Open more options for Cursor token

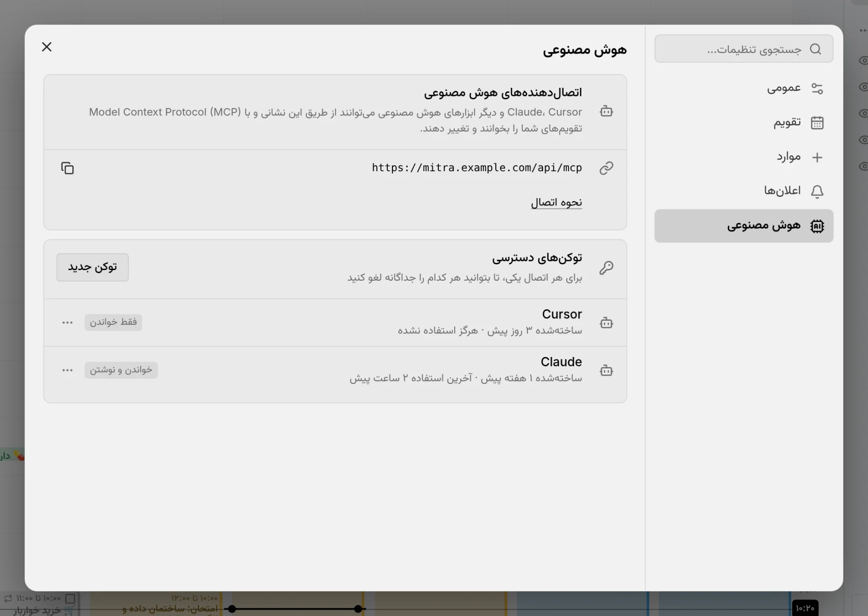pos(68,322)
